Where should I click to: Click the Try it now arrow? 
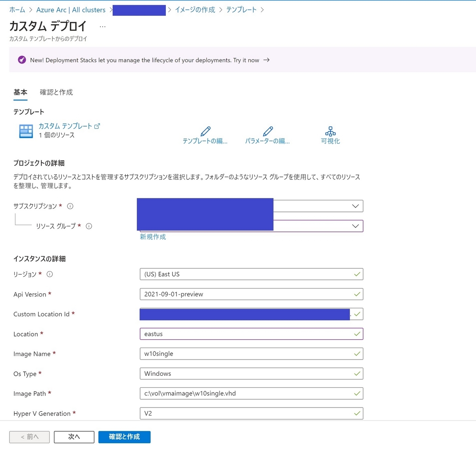pos(267,60)
